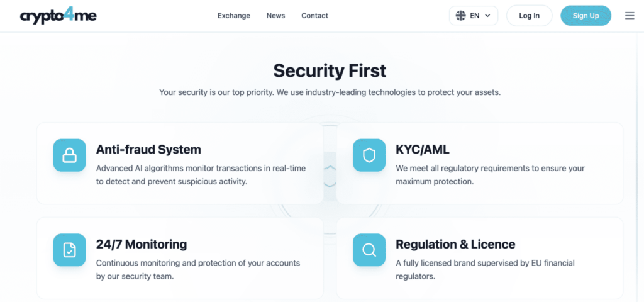This screenshot has height=302, width=644.
Task: Expand the EN language dropdown
Action: point(474,16)
